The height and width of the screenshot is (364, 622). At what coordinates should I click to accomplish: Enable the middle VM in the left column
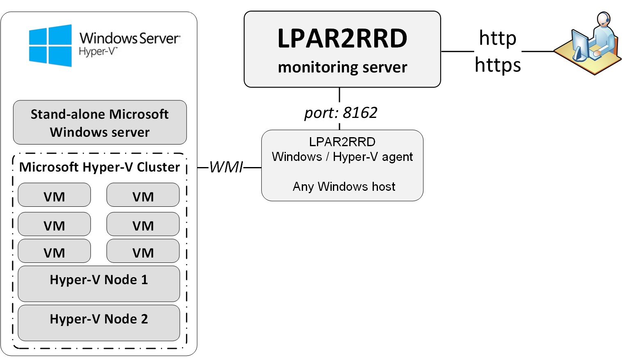pyautogui.click(x=54, y=224)
